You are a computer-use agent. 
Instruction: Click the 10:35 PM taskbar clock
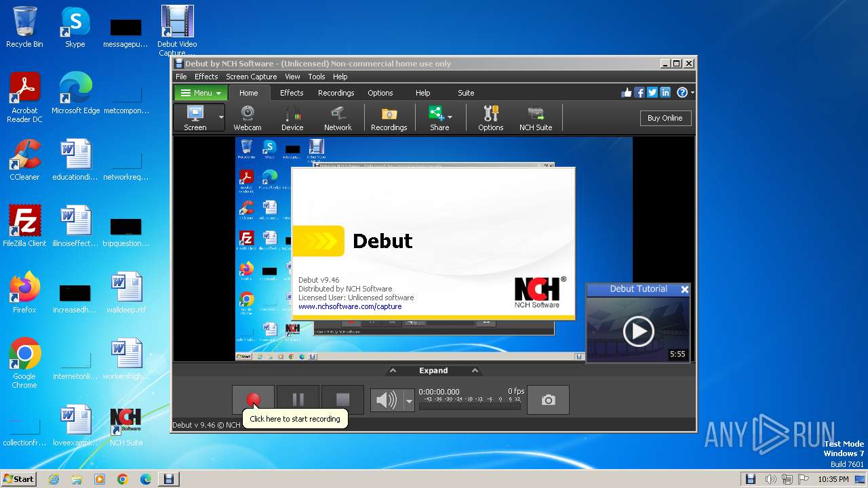point(833,479)
